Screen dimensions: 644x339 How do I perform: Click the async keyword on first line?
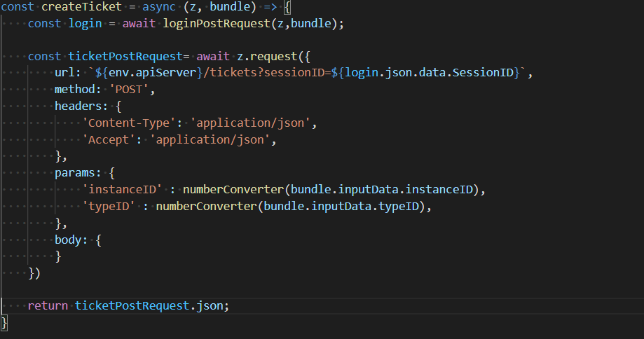[x=159, y=7]
